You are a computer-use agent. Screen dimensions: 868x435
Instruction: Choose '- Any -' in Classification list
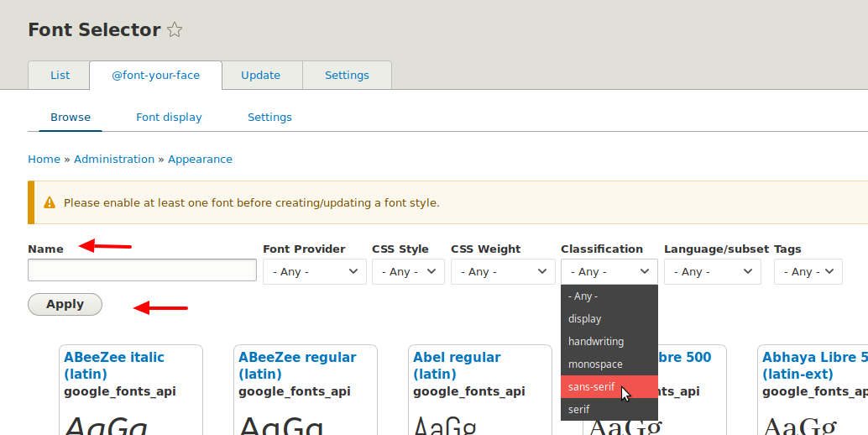pyautogui.click(x=609, y=296)
